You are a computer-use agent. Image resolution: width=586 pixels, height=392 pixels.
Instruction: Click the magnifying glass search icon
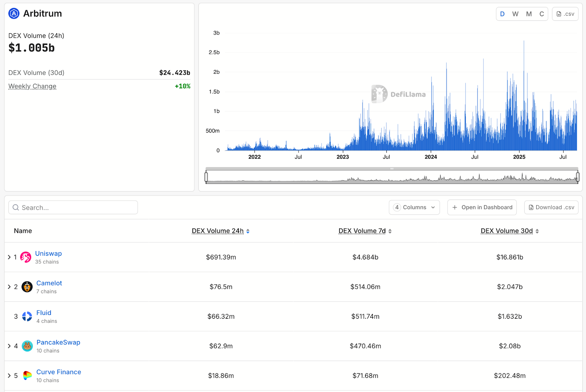[x=16, y=207]
